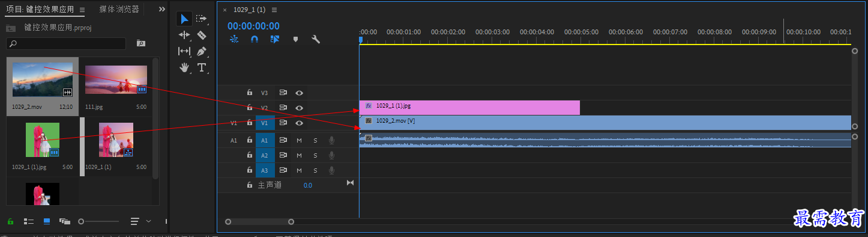
Task: Hide V3 track output eye
Action: pyautogui.click(x=299, y=93)
